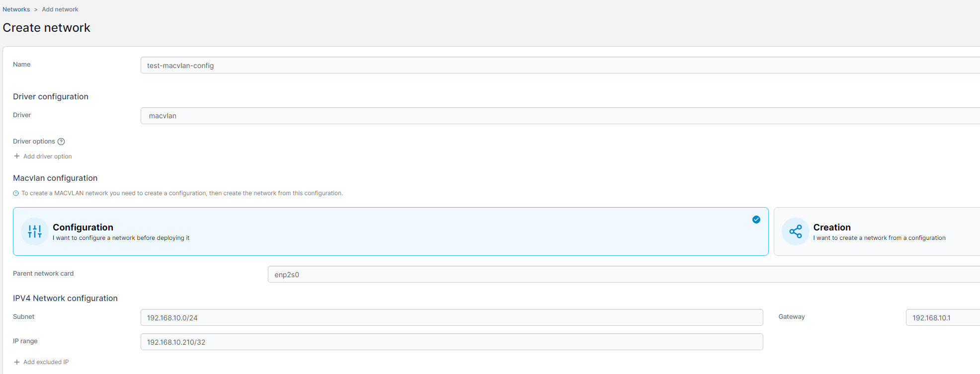This screenshot has height=374, width=980.
Task: Click the Macvlan configuration section heading
Action: 55,178
